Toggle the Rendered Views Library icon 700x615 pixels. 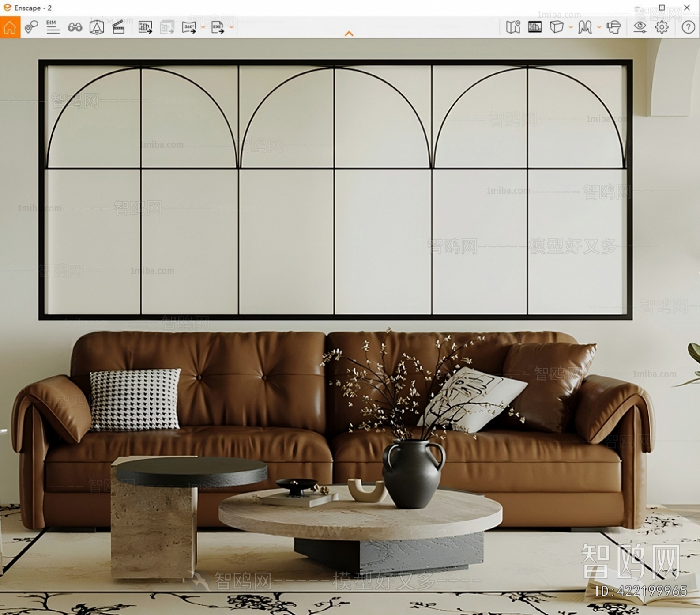(x=535, y=27)
